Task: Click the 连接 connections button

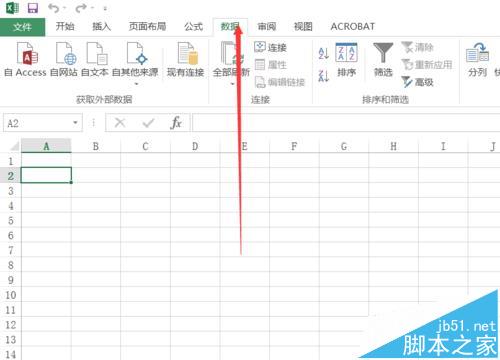Action: click(271, 47)
